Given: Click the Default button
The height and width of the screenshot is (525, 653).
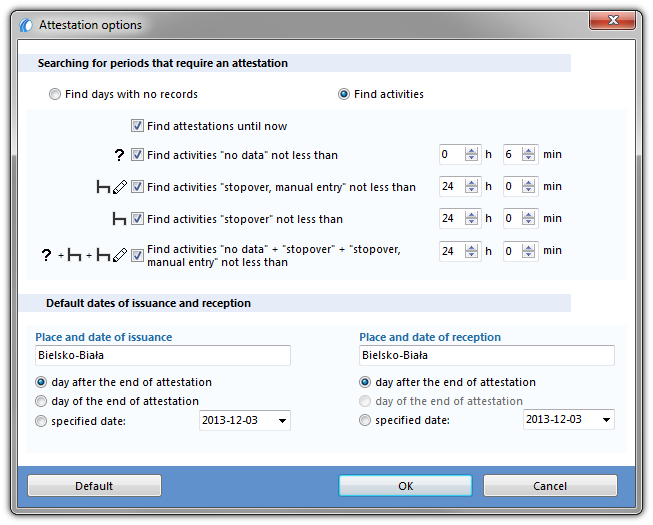Looking at the screenshot, I should pos(94,486).
